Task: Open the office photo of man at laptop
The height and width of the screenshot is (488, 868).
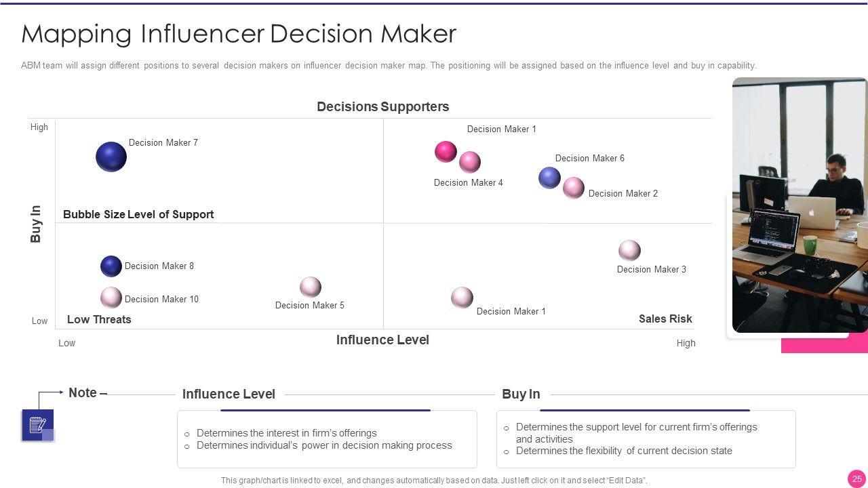Action: point(800,204)
